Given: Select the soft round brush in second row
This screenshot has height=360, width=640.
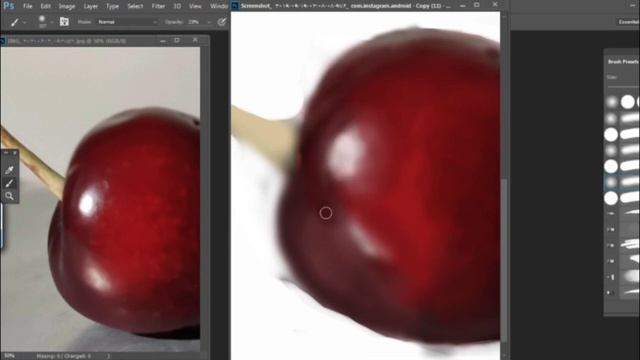Looking at the screenshot, I should tap(611, 118).
